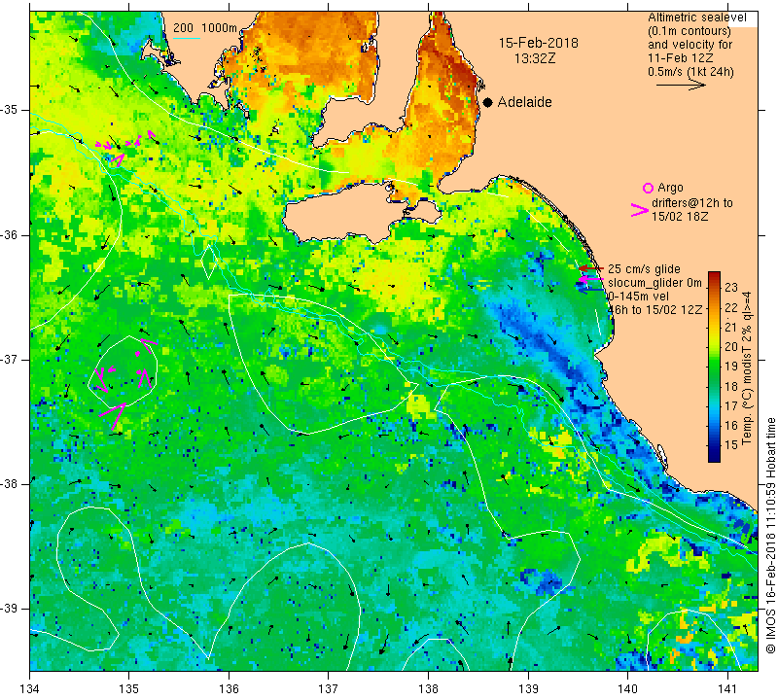Click the longitude label 140
Viewport: 778px width, 700px height.
coord(627,688)
